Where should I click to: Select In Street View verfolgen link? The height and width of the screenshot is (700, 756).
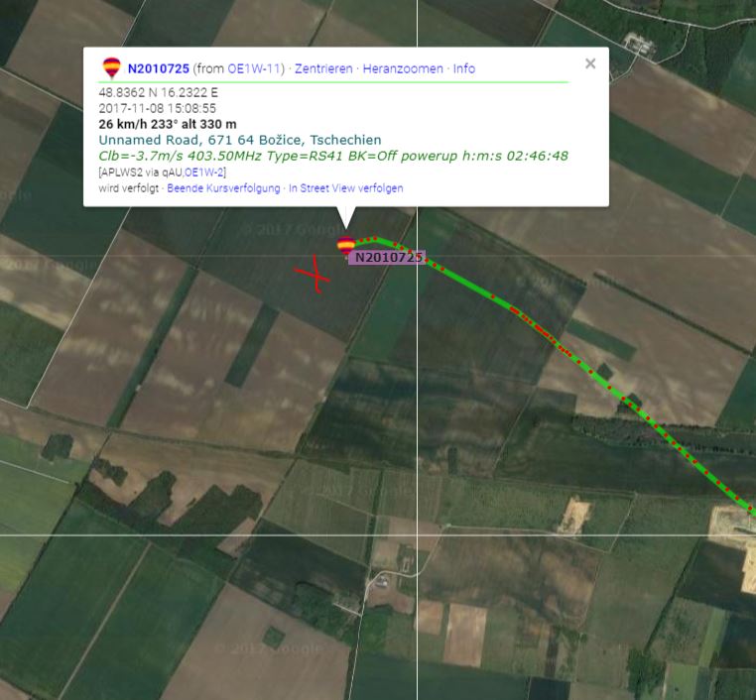tap(345, 188)
